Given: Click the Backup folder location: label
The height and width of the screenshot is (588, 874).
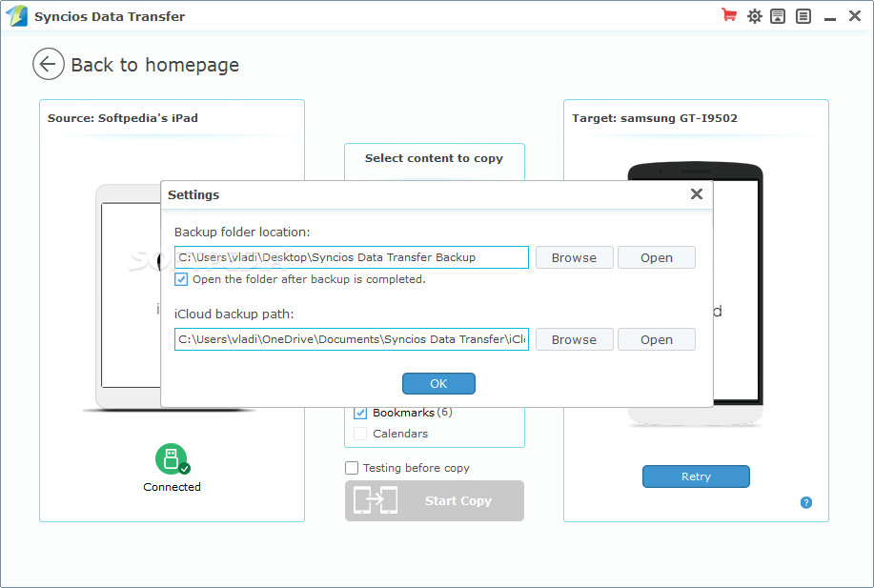Looking at the screenshot, I should [x=242, y=232].
